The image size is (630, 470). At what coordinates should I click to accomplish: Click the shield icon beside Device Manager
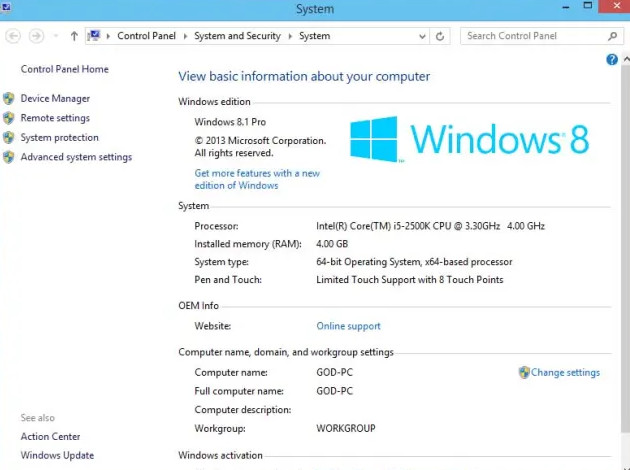click(x=8, y=98)
